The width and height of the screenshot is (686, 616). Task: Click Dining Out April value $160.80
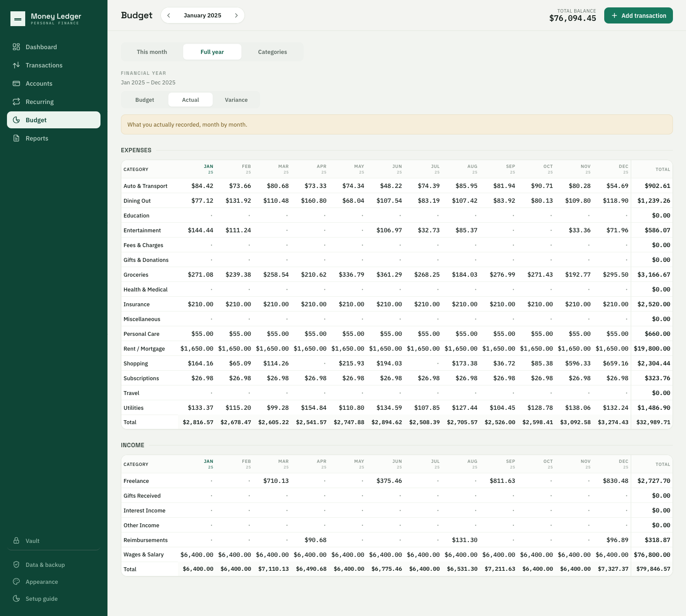pos(314,201)
